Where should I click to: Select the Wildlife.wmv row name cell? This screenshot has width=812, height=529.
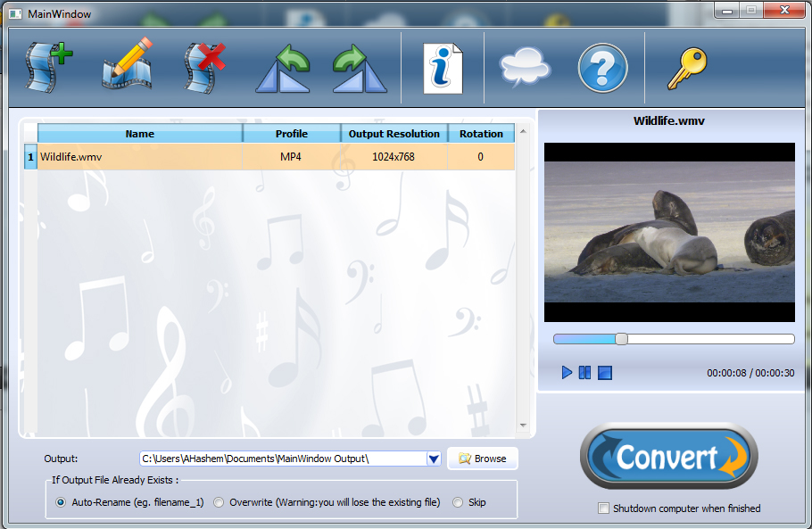[140, 157]
